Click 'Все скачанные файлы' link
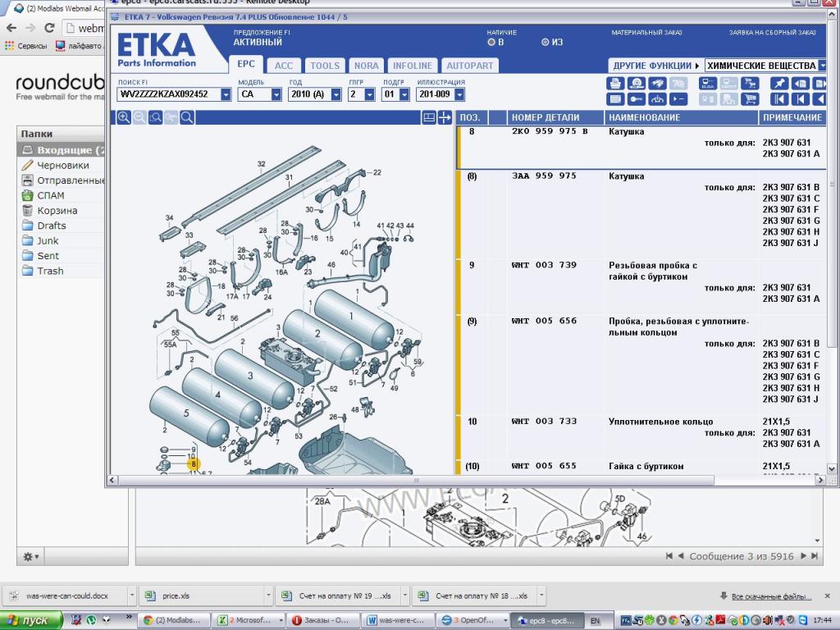This screenshot has width=840, height=630. click(x=771, y=596)
